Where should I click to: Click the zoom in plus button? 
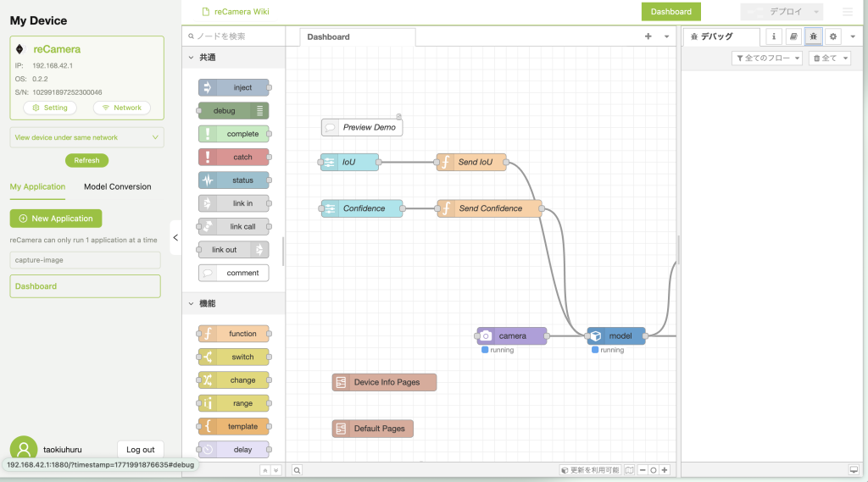click(x=665, y=470)
